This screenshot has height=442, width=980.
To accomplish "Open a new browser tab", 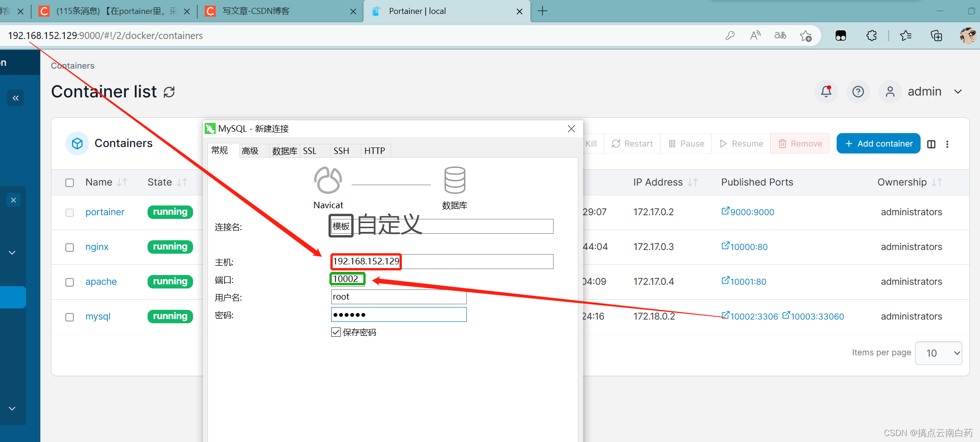I will (x=542, y=11).
